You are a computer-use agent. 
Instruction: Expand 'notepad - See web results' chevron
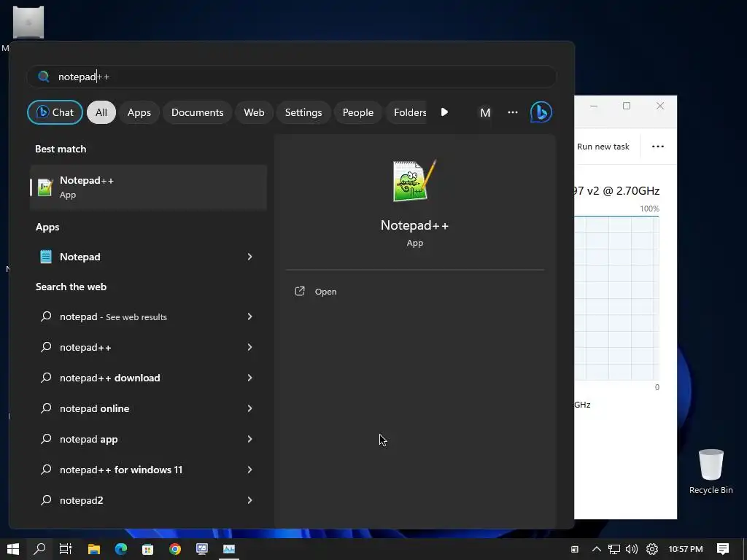[x=249, y=316]
